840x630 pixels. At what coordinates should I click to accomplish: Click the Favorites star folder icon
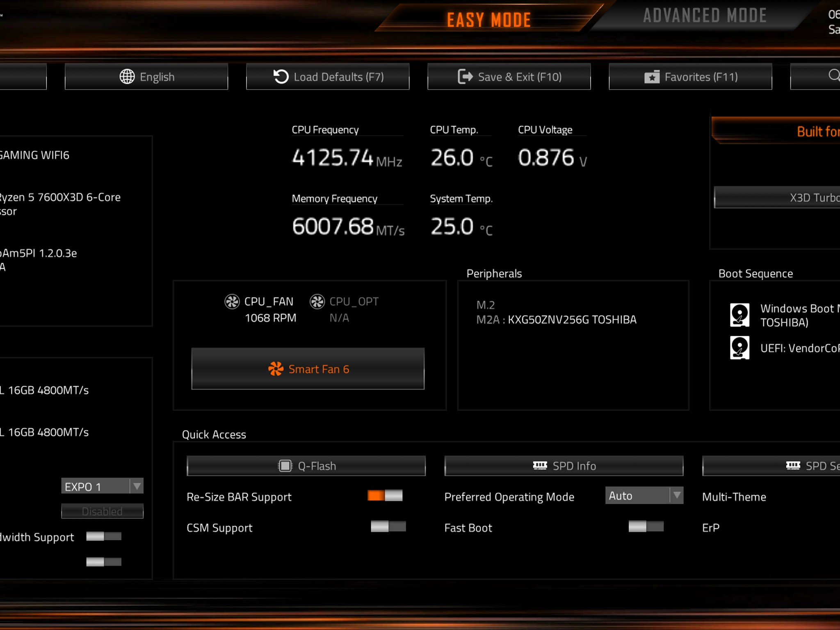pos(652,77)
